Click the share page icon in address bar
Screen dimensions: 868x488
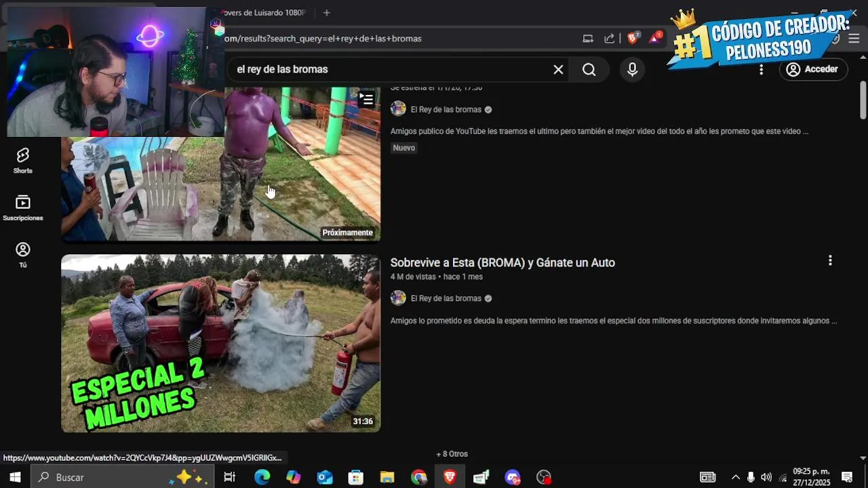pyautogui.click(x=610, y=39)
